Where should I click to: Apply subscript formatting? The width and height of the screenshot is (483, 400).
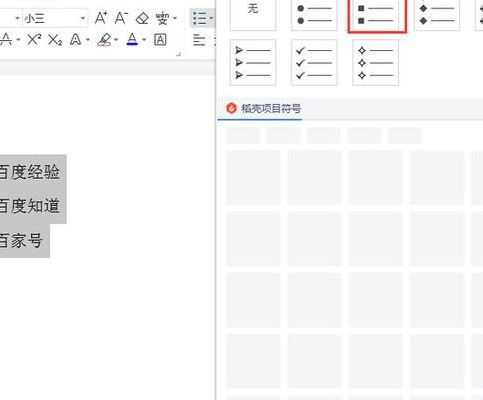click(x=55, y=40)
